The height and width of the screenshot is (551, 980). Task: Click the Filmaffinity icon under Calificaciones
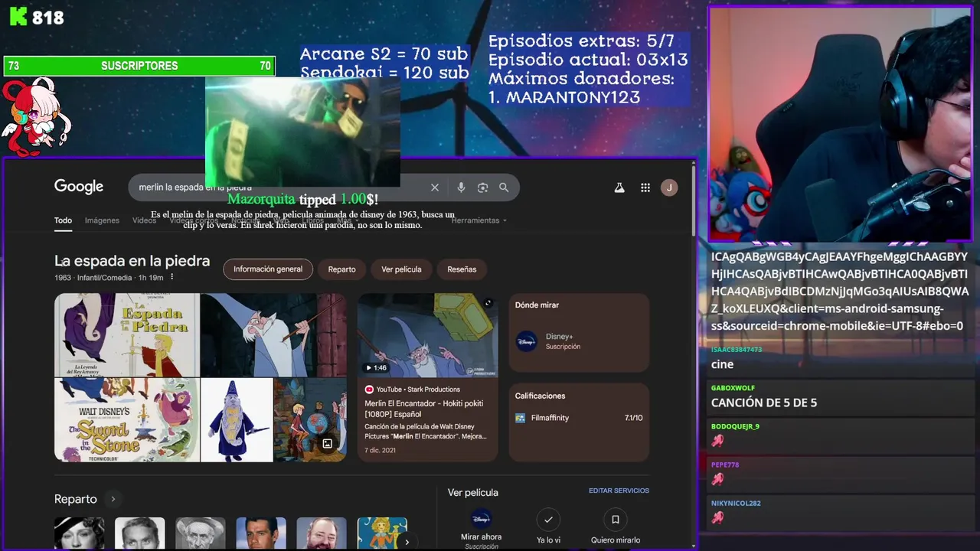(521, 418)
